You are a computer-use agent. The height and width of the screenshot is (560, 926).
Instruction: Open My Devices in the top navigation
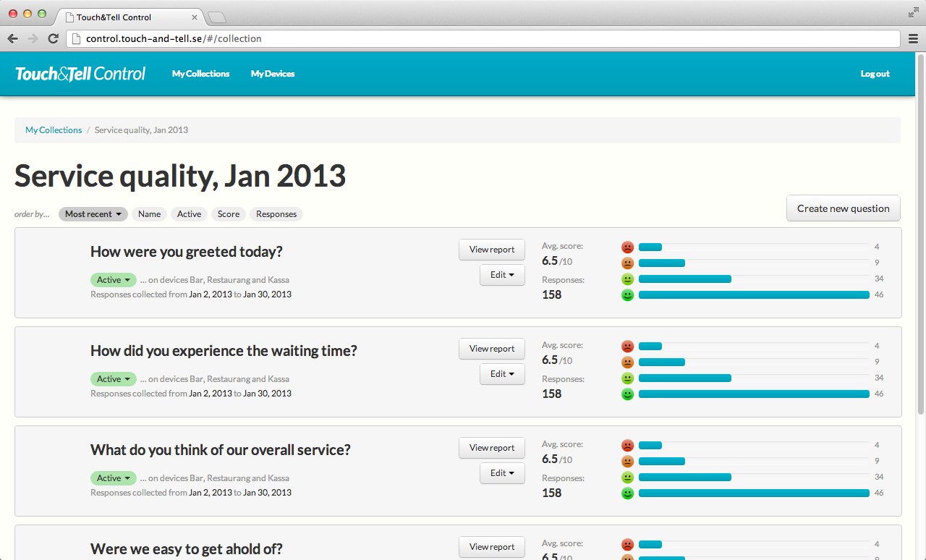pyautogui.click(x=273, y=74)
